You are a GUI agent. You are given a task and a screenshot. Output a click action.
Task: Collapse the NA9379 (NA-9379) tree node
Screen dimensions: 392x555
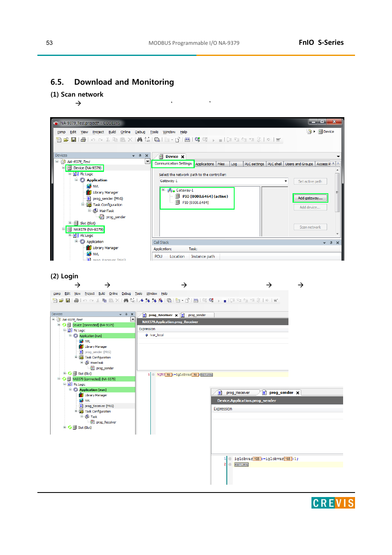(63, 229)
